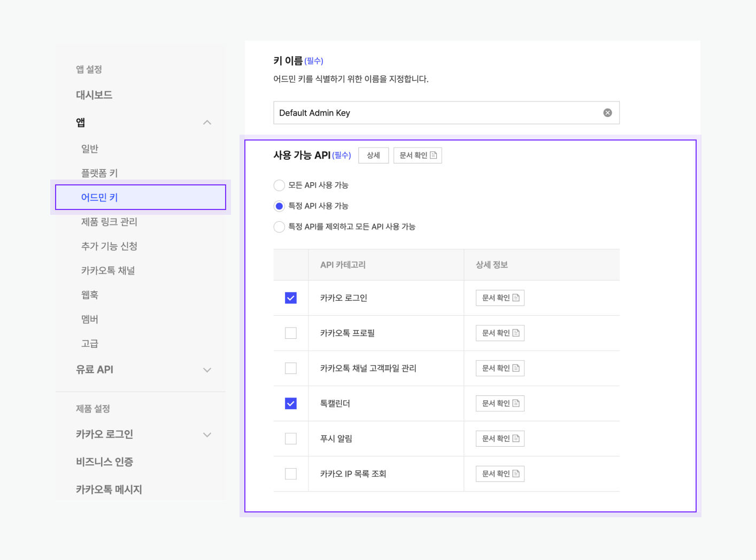This screenshot has width=756, height=560.
Task: Select the 모든 API 사용 가능 radio button
Action: pyautogui.click(x=279, y=185)
